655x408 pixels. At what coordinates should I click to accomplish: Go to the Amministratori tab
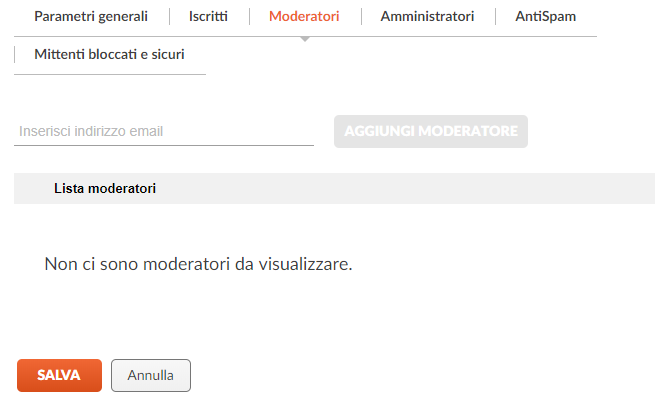coord(427,16)
